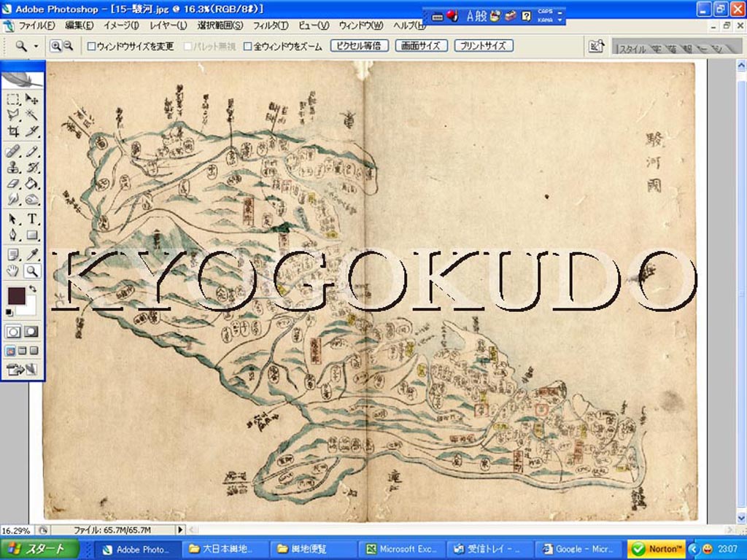Click the Norton tray indicator
Viewport: 747px width, 560px height.
point(656,549)
